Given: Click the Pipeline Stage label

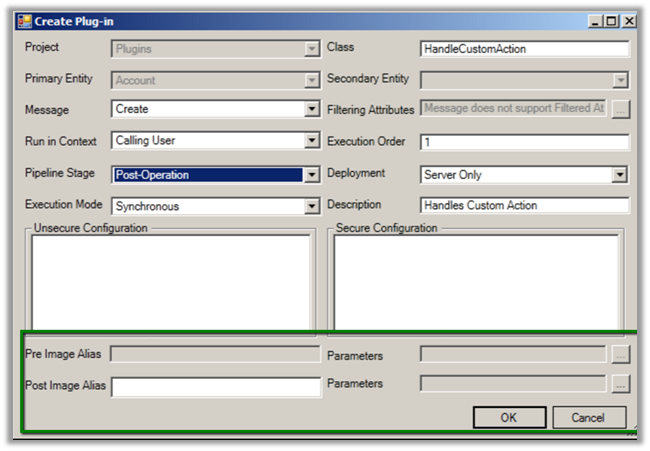Looking at the screenshot, I should 60,173.
